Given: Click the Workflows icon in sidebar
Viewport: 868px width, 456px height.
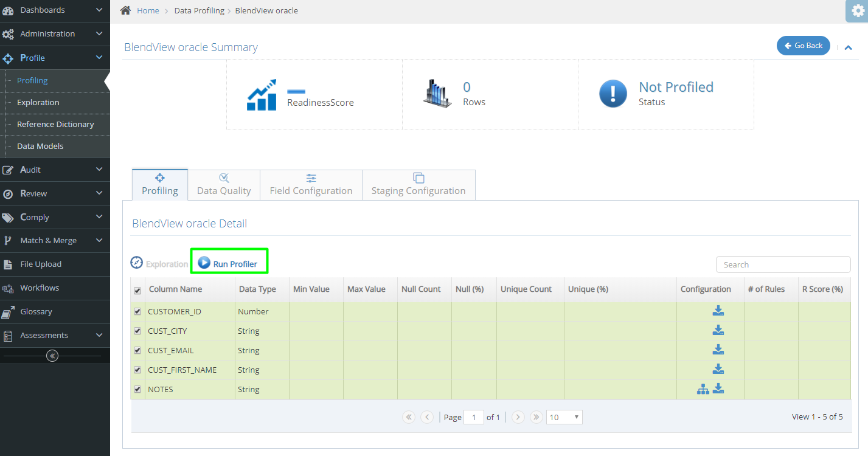Looking at the screenshot, I should 8,288.
